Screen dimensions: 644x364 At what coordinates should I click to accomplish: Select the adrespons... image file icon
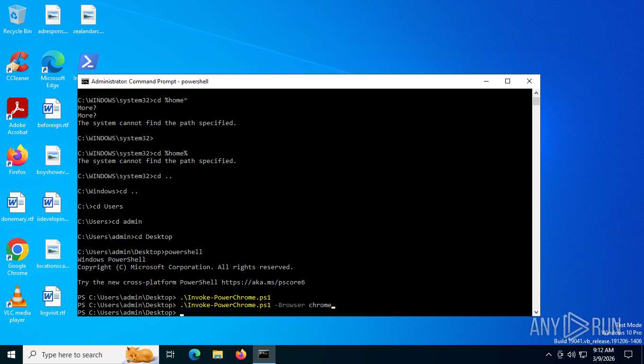pyautogui.click(x=53, y=19)
